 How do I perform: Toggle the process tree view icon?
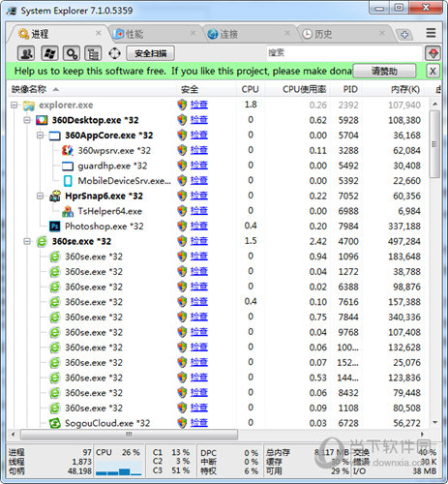93,53
